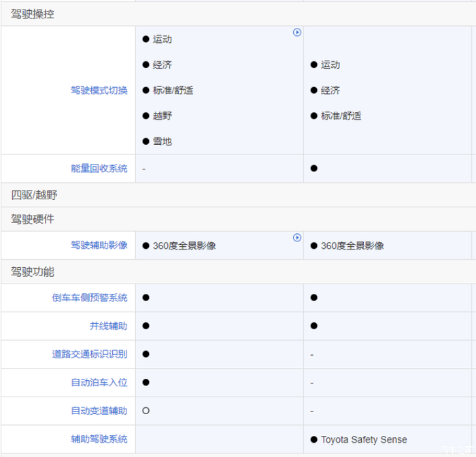Screen dimensions: 476x457
Task: Open the 并线辅助 parameter link
Action: 108,326
